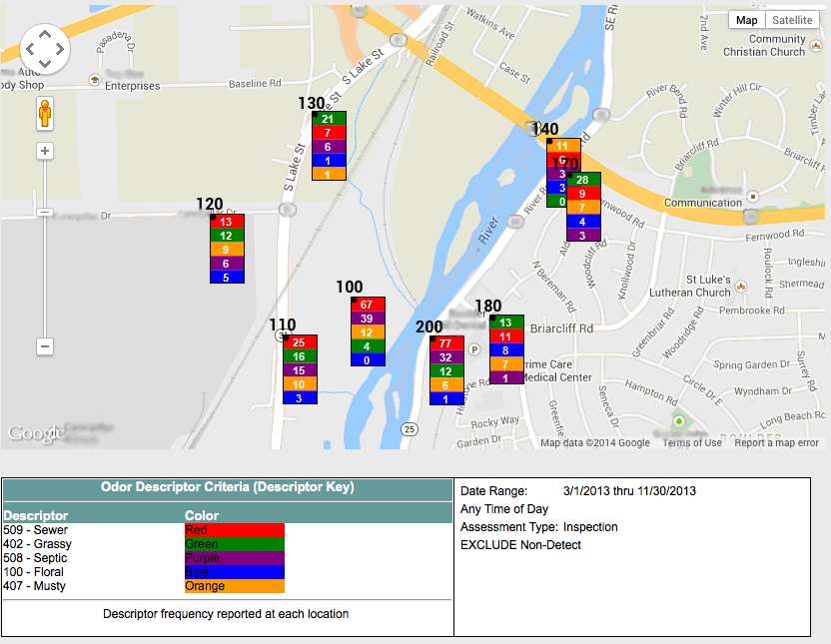Click the route 25 highway shield
Image resolution: width=831 pixels, height=644 pixels.
pos(410,429)
